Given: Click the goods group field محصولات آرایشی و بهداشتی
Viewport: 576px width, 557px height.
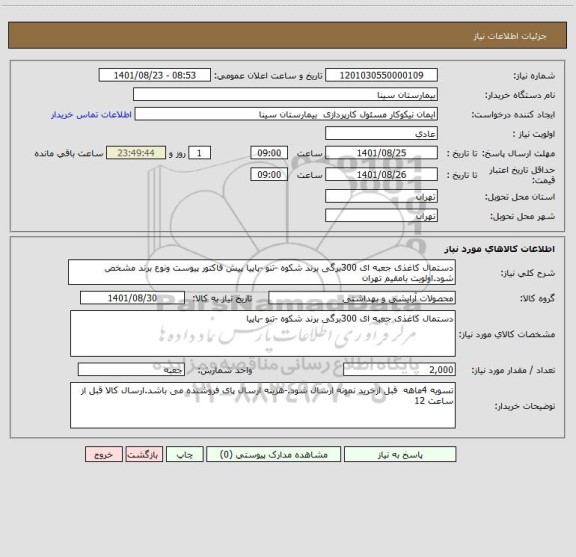Looking at the screenshot, I should 362,298.
